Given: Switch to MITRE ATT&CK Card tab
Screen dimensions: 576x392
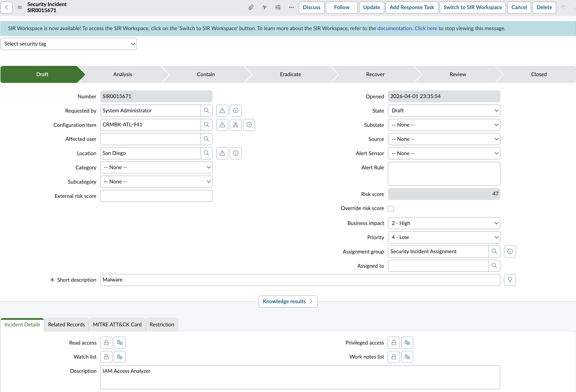Looking at the screenshot, I should (117, 324).
